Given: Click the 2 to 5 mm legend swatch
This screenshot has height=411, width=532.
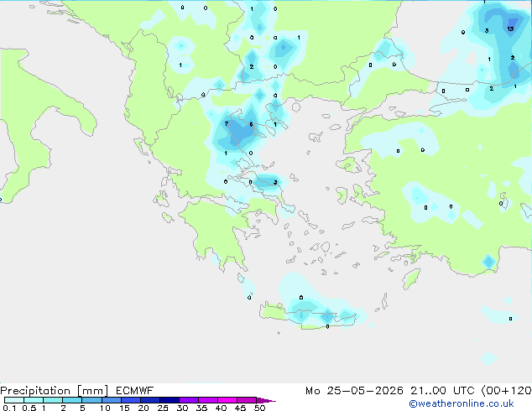Looking at the screenshot, I should coord(72,400).
